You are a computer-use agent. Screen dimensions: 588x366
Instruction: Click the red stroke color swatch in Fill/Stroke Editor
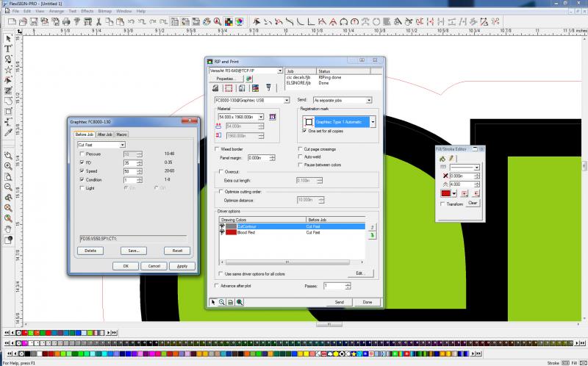pos(446,193)
